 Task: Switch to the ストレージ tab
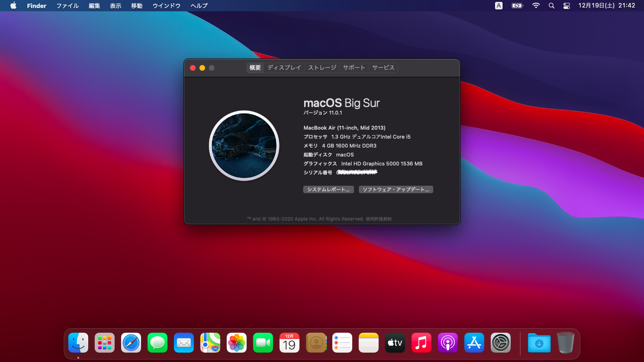pyautogui.click(x=322, y=68)
